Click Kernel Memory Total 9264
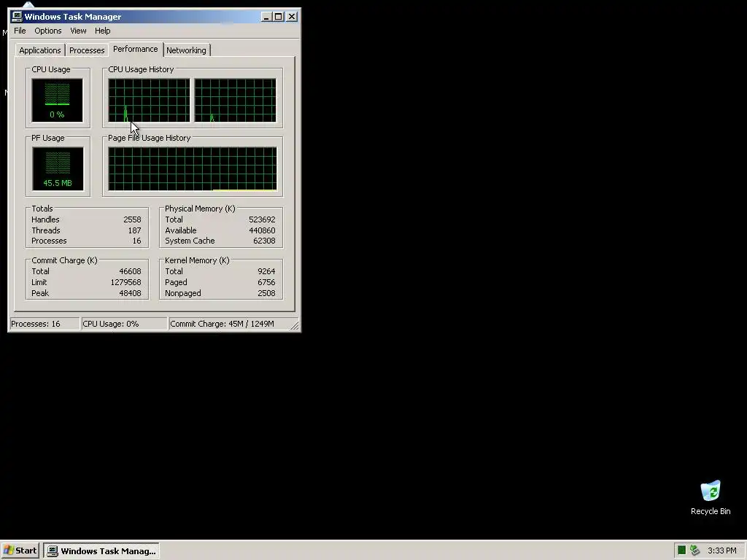747x560 pixels. tap(266, 271)
